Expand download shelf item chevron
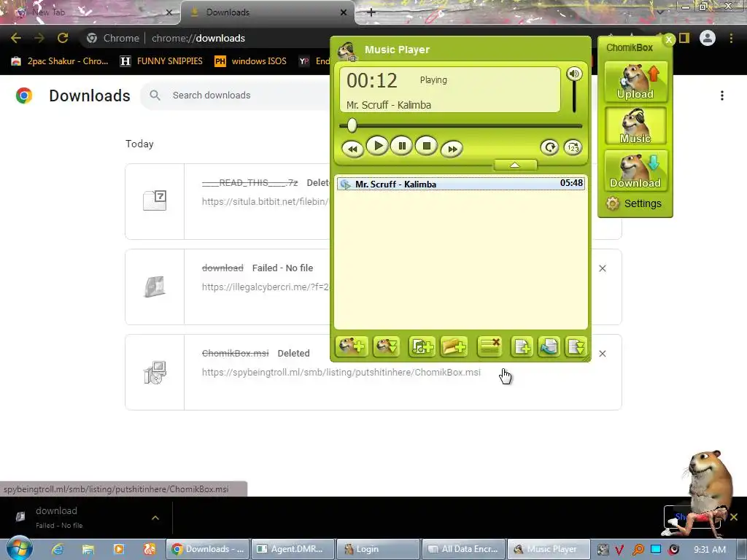This screenshot has width=747, height=560. 155,518
